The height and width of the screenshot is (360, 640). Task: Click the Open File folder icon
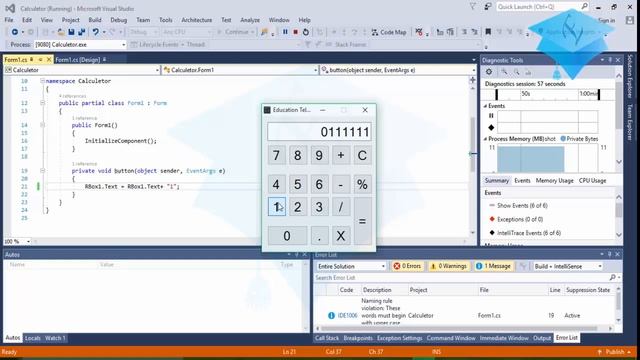(61, 32)
